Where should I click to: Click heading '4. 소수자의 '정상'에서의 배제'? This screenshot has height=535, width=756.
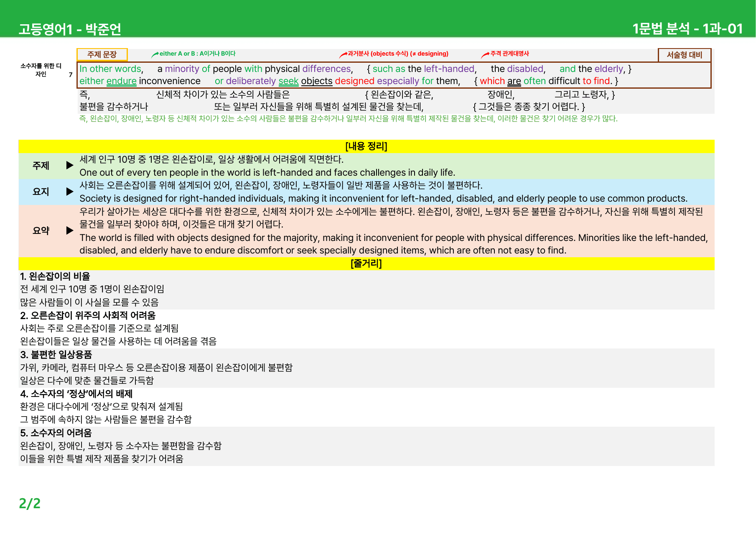point(76,394)
